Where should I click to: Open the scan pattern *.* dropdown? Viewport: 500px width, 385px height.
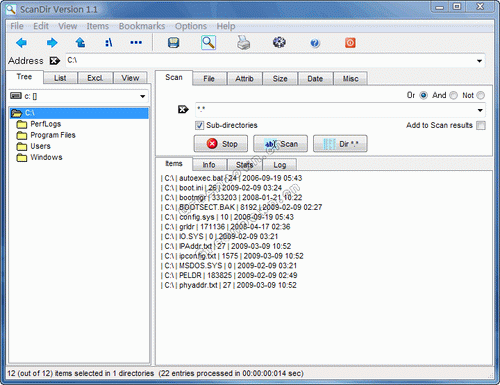[x=480, y=110]
